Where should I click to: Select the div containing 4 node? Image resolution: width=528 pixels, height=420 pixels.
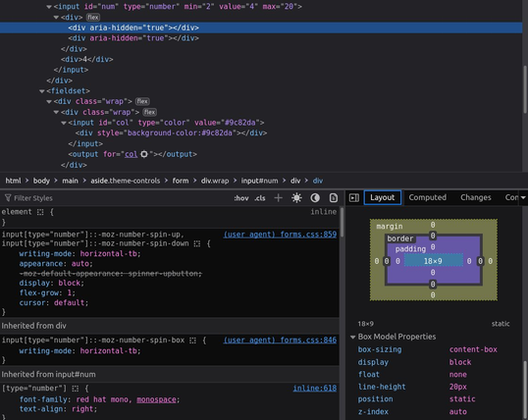pos(87,59)
